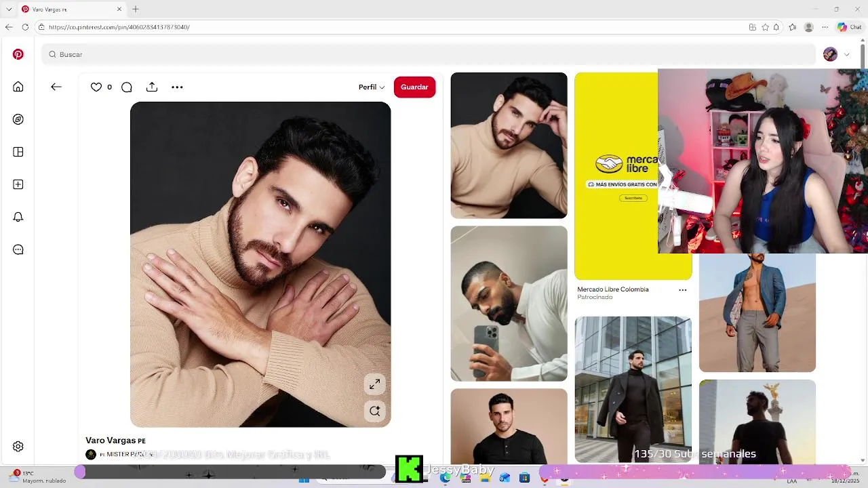The width and height of the screenshot is (868, 488).
Task: Open your profile avatar
Action: pos(830,54)
